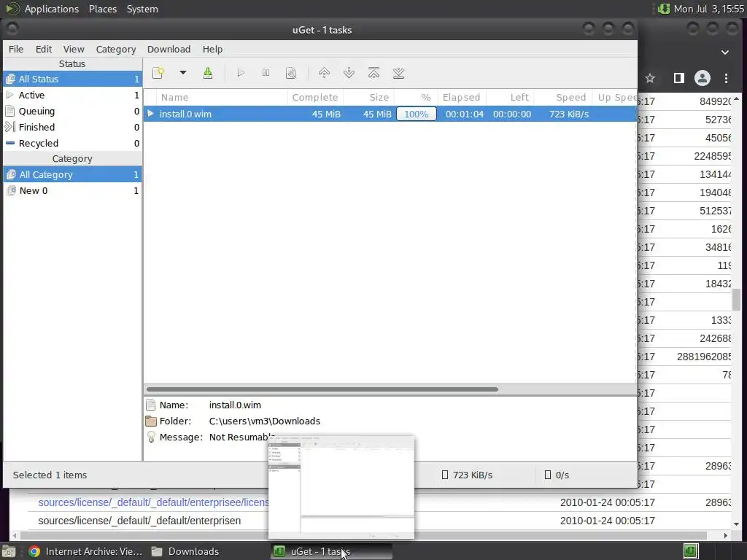Screen dimensions: 747x560
Task: Click Chrome side panel icon
Action: tap(679, 78)
